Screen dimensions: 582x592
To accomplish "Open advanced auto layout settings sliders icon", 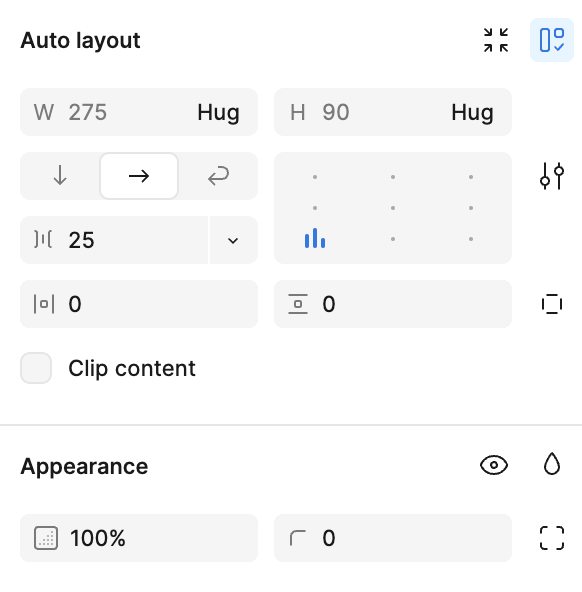I will 552,176.
